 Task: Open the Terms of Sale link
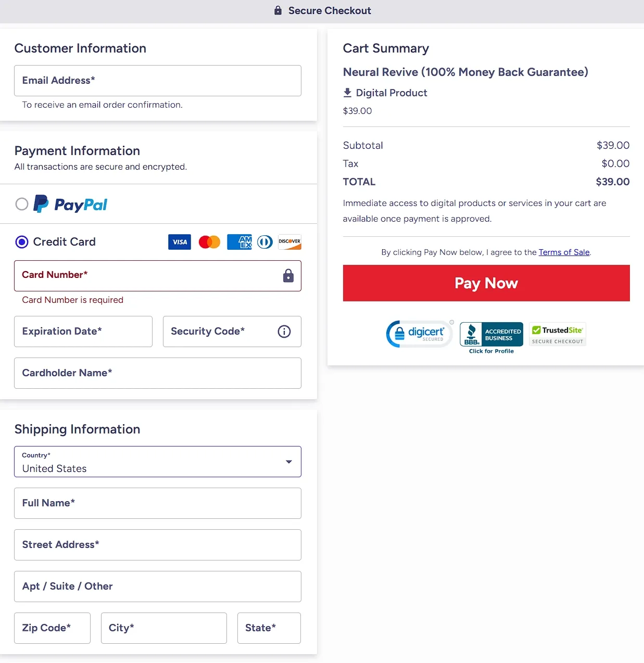coord(564,252)
